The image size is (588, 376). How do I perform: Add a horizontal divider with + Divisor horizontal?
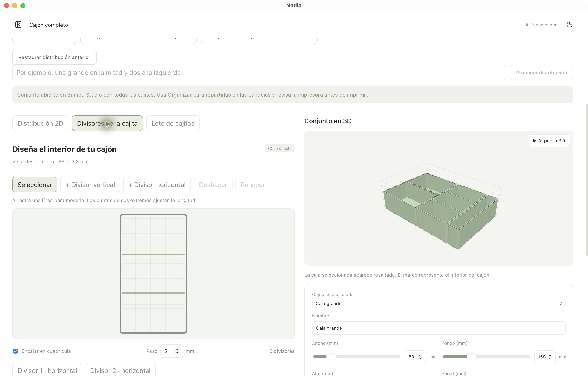(157, 185)
